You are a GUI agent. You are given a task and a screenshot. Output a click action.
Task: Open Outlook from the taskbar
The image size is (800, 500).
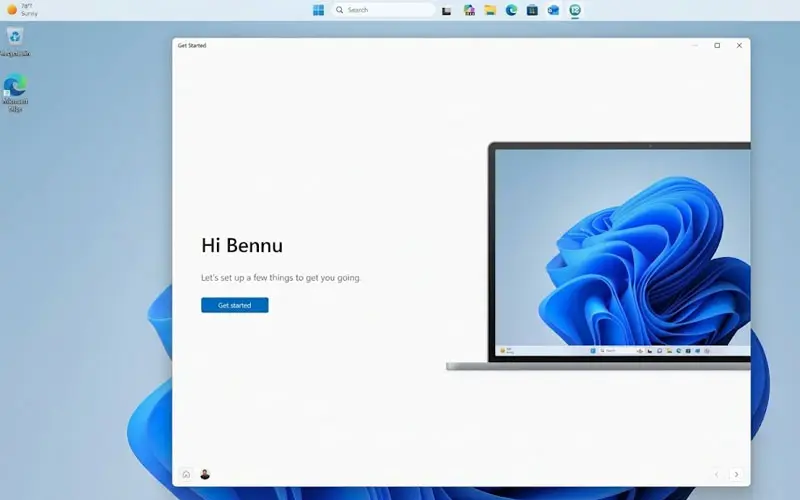tap(554, 10)
